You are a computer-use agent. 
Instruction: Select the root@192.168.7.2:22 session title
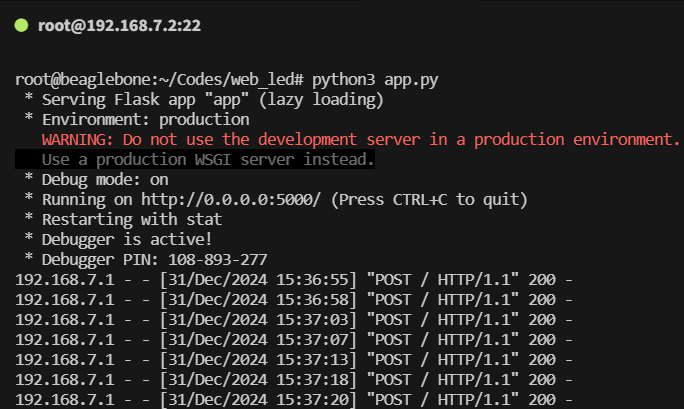coord(120,26)
